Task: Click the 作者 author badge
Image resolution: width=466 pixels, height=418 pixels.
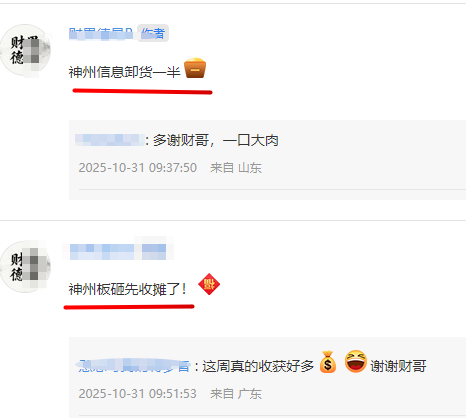Action: click(153, 33)
